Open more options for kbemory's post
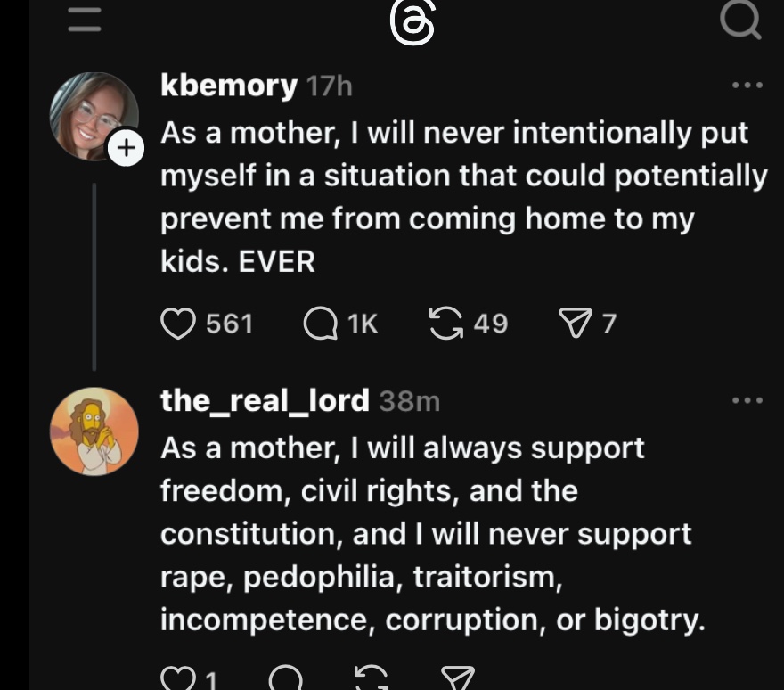The width and height of the screenshot is (784, 690). tap(747, 86)
